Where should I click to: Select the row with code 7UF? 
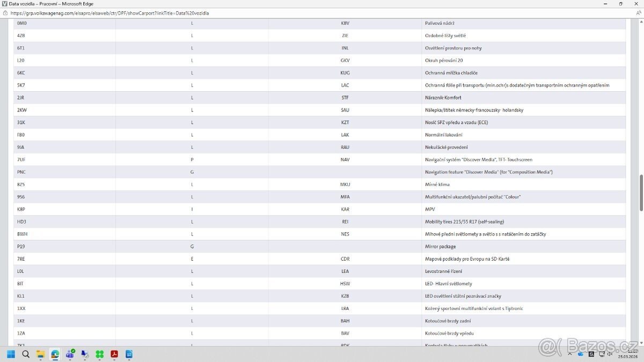click(x=21, y=160)
